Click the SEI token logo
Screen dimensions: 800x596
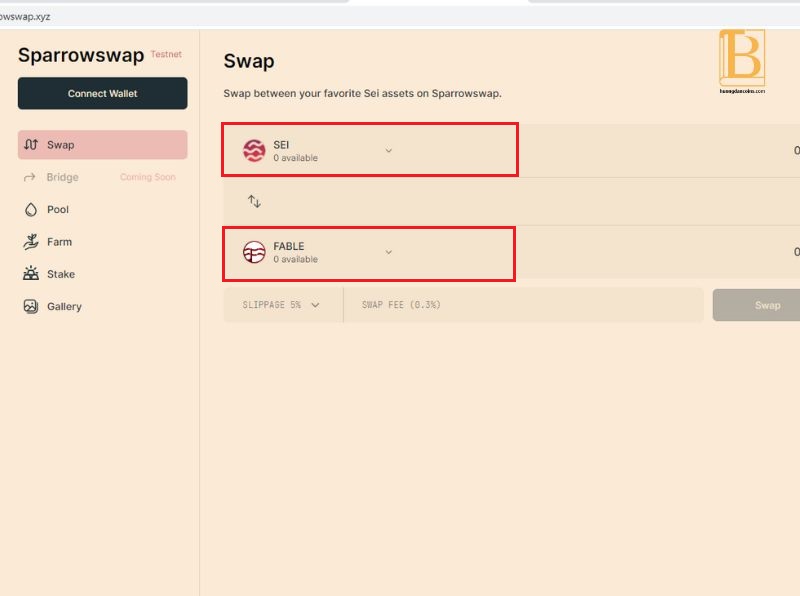tap(254, 151)
